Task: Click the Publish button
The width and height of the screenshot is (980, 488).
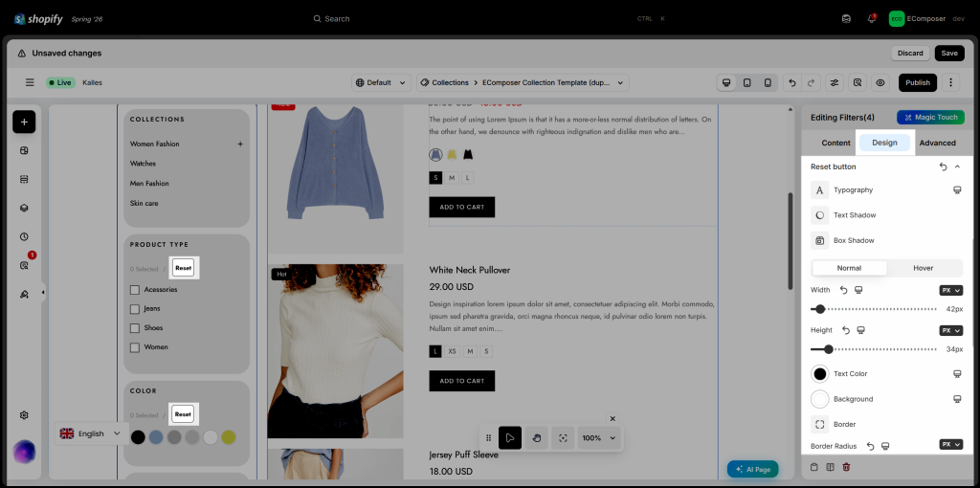Action: pyautogui.click(x=918, y=82)
